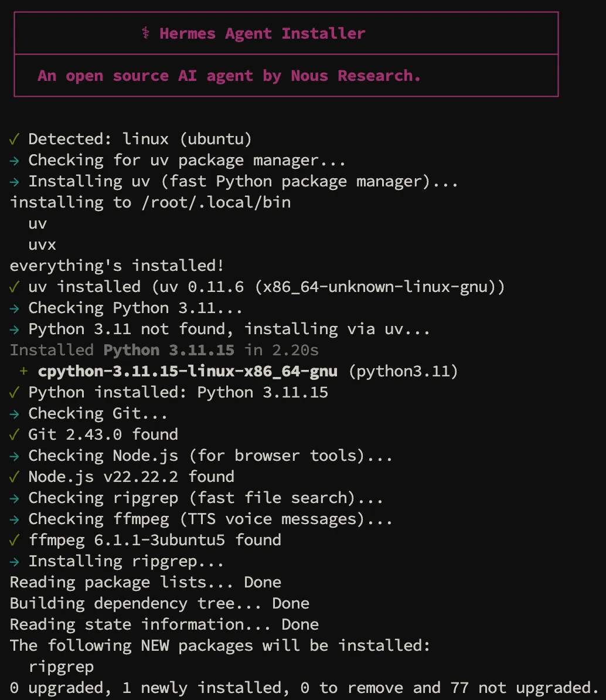The image size is (606, 700).
Task: Click the Hermes Agent Installer title text
Action: [x=262, y=33]
